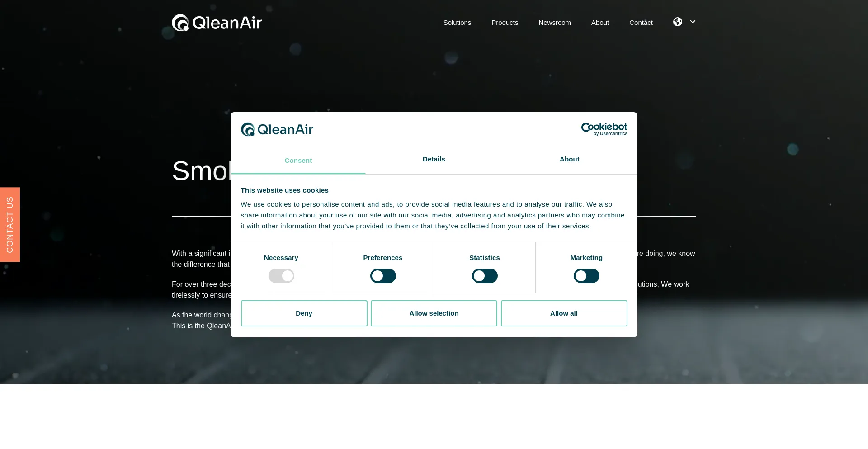Open the Products menu
Viewport: 868px width, 449px height.
[x=505, y=23]
